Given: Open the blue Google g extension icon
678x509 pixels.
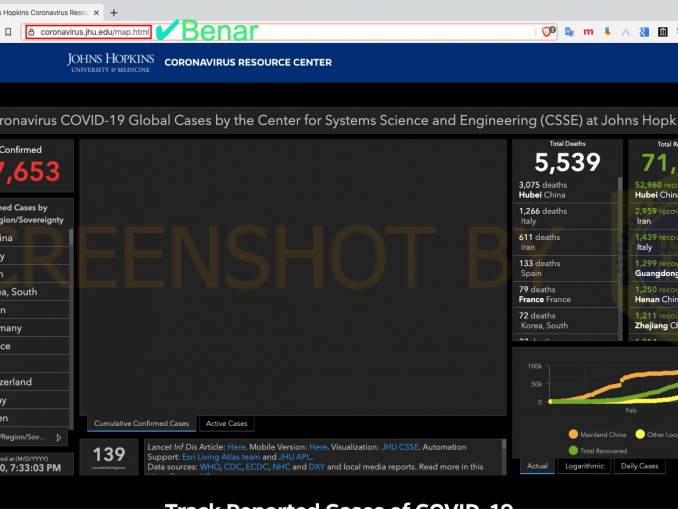Looking at the screenshot, I should pyautogui.click(x=644, y=32).
